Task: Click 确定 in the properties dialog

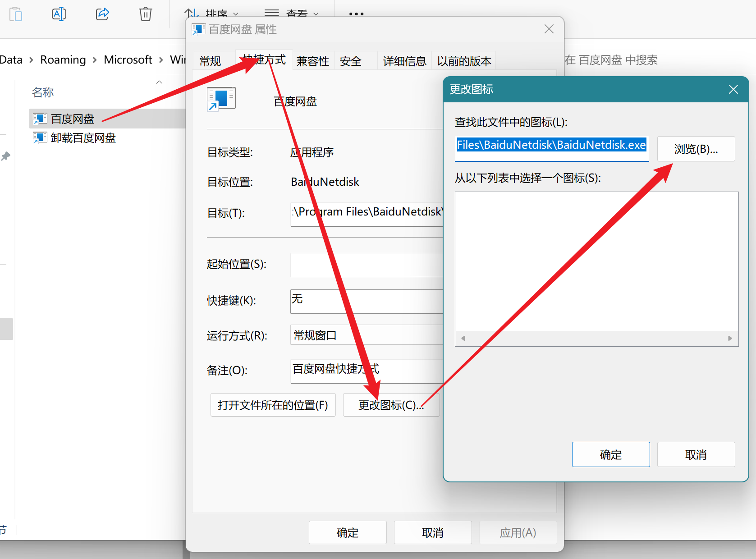Action: (x=348, y=532)
